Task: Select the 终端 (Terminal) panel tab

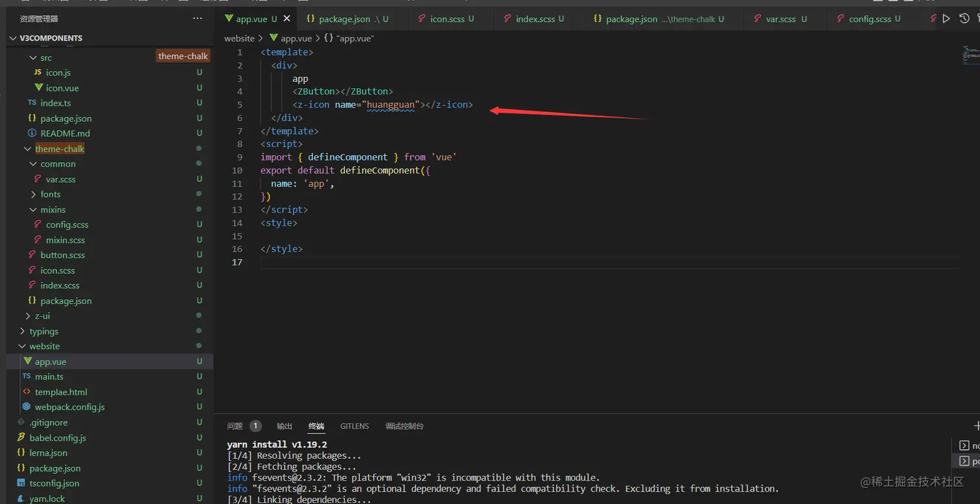Action: tap(316, 426)
